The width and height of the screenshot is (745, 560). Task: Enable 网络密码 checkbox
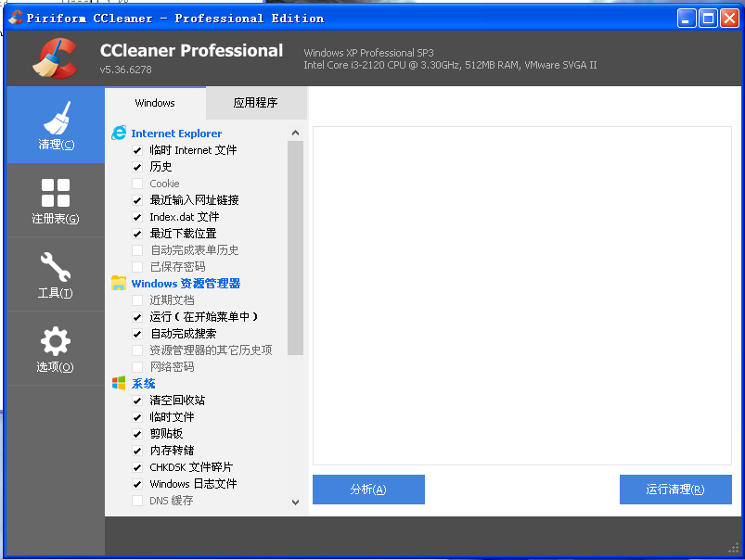pos(137,367)
